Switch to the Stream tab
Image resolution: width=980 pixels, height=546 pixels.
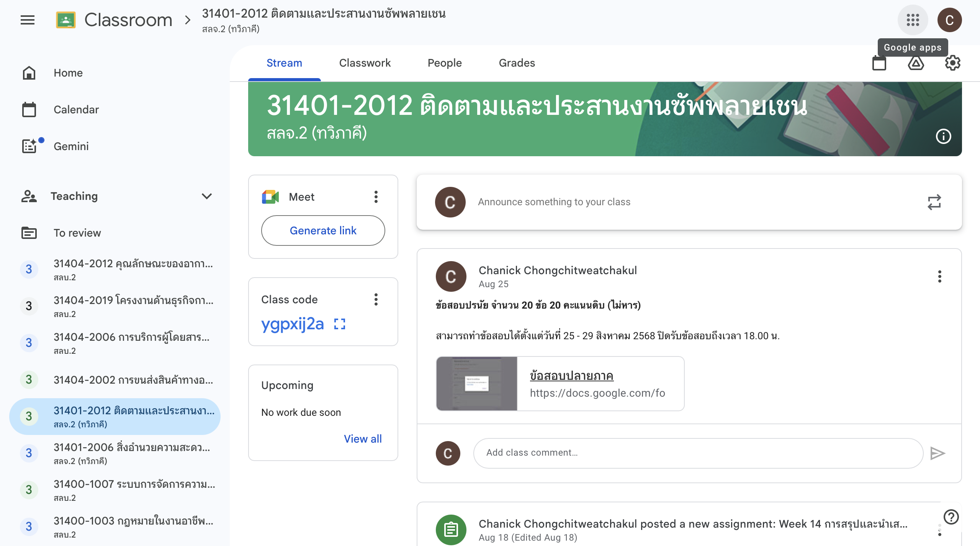(284, 63)
